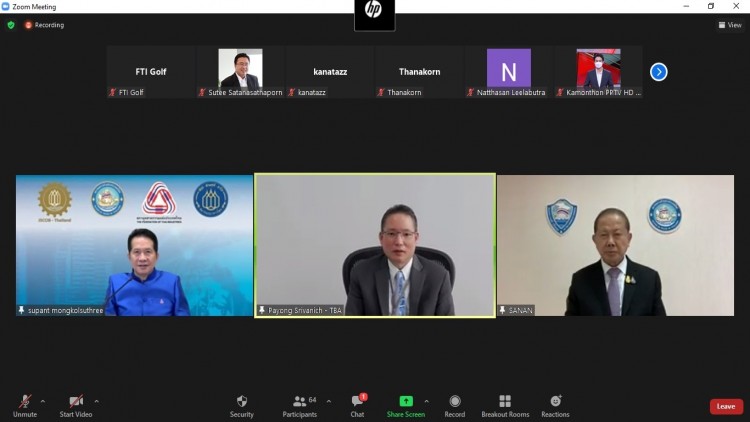Open the Security shield options
Screen dimensions: 750x422
tap(242, 406)
